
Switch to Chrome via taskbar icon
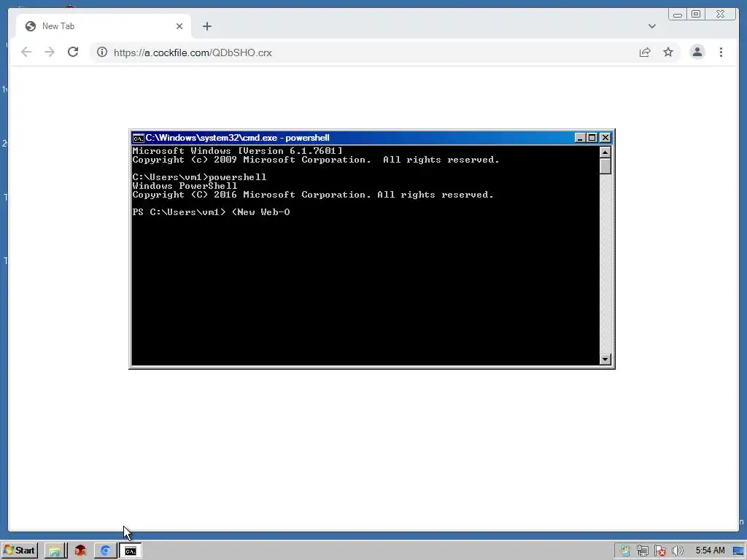click(105, 551)
